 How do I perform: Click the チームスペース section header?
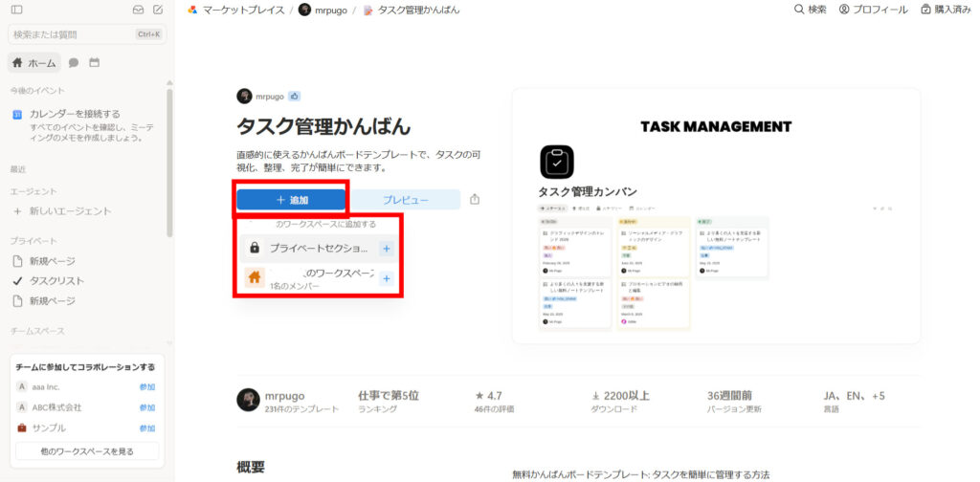point(37,331)
